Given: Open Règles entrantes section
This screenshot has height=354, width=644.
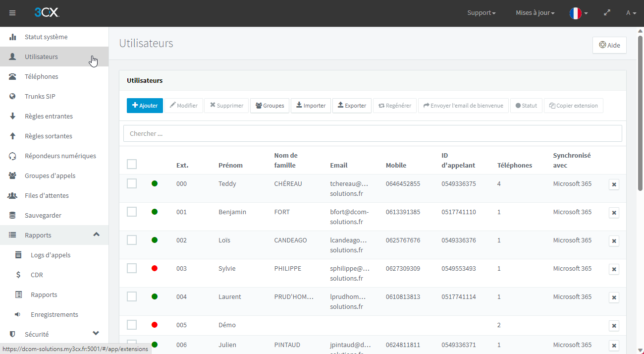Looking at the screenshot, I should [x=54, y=116].
